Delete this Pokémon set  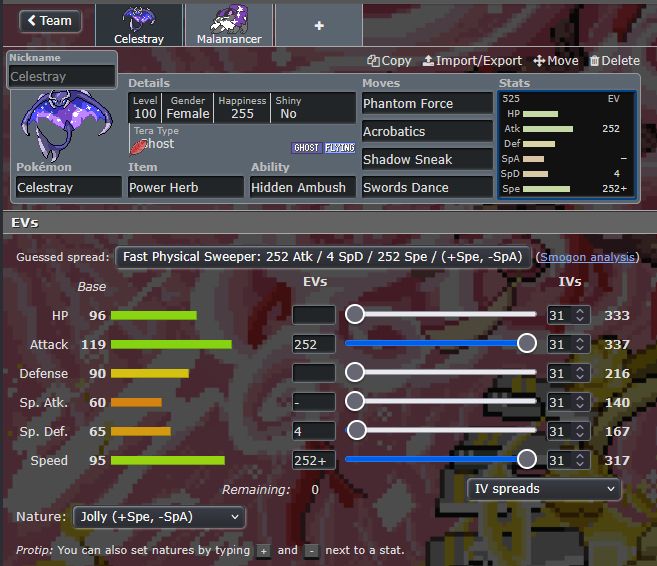615,61
